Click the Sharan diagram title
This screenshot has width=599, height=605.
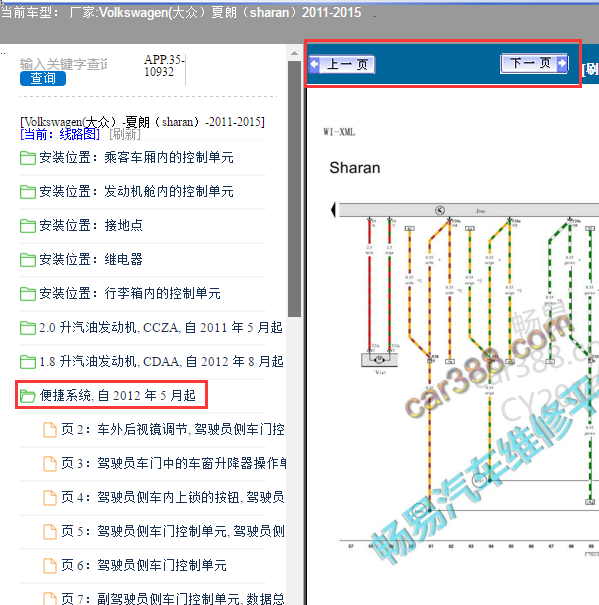pyautogui.click(x=355, y=168)
